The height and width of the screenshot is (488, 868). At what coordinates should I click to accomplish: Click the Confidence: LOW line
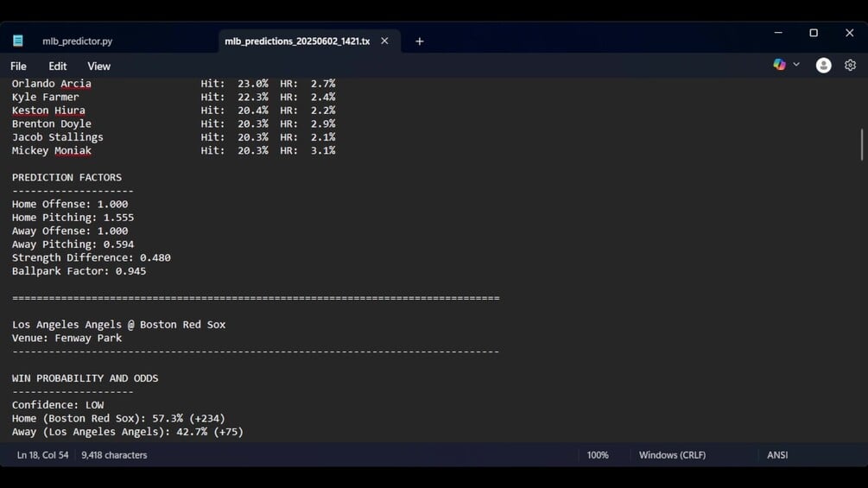point(58,405)
